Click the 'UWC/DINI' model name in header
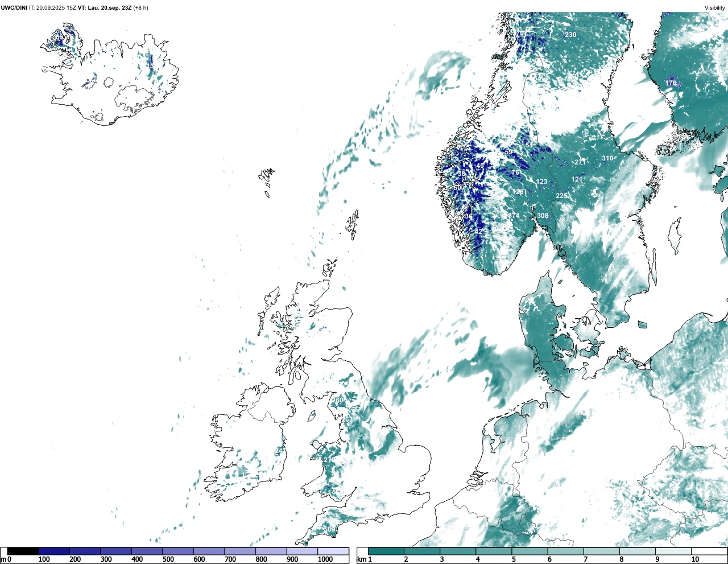This screenshot has width=728, height=564. point(14,8)
